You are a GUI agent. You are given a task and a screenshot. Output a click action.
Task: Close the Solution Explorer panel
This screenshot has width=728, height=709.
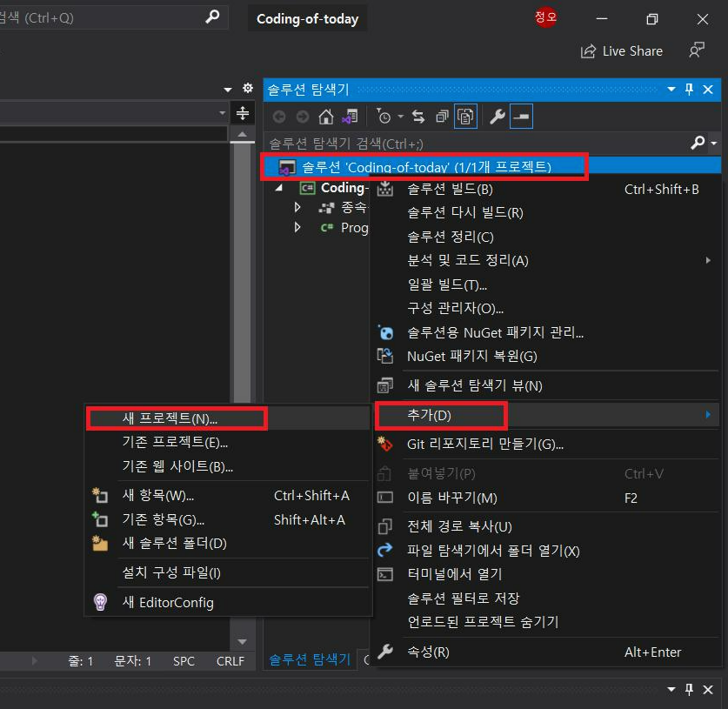[708, 89]
